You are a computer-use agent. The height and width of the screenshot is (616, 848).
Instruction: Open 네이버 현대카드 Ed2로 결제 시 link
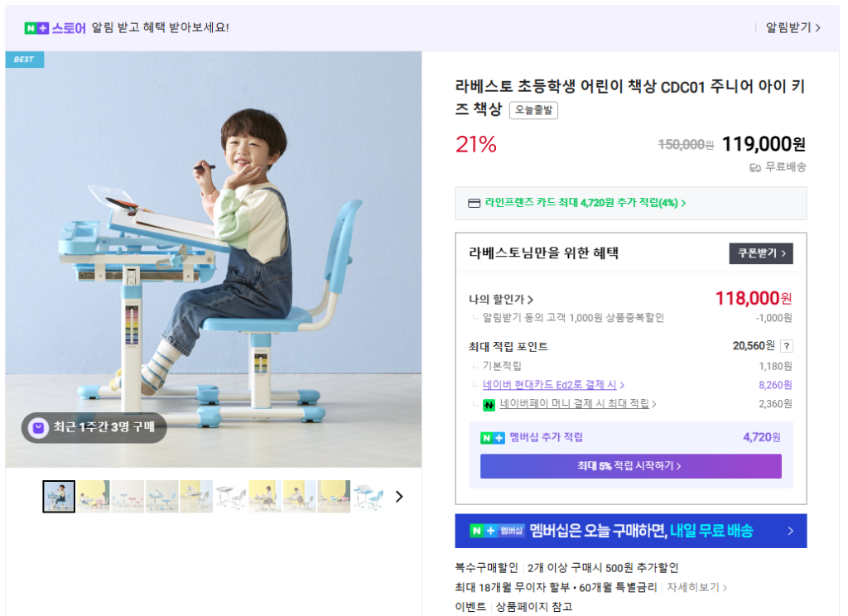coord(553,385)
